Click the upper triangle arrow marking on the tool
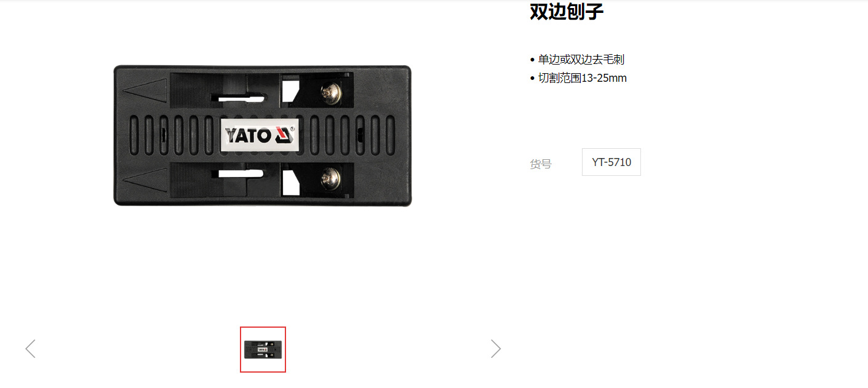 pyautogui.click(x=145, y=91)
